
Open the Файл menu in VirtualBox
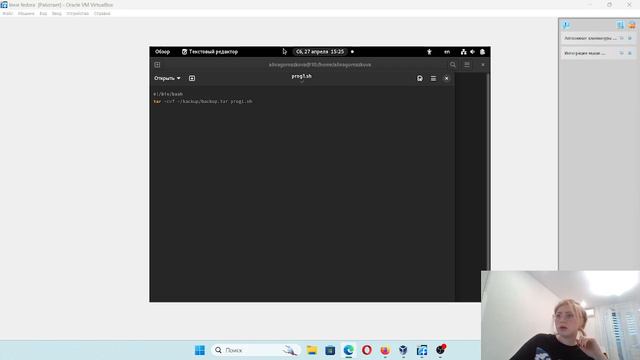(x=7, y=13)
